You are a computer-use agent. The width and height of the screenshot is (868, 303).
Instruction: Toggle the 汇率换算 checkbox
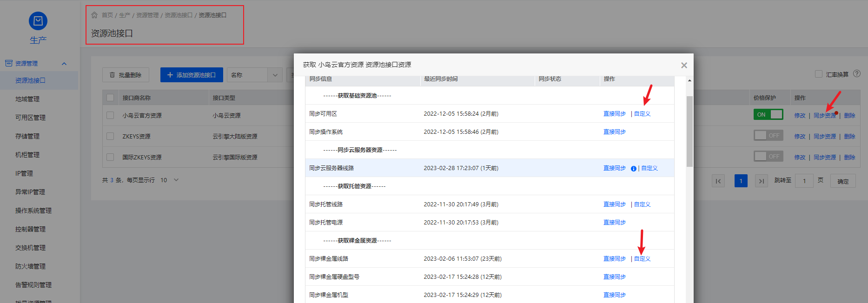pos(819,74)
